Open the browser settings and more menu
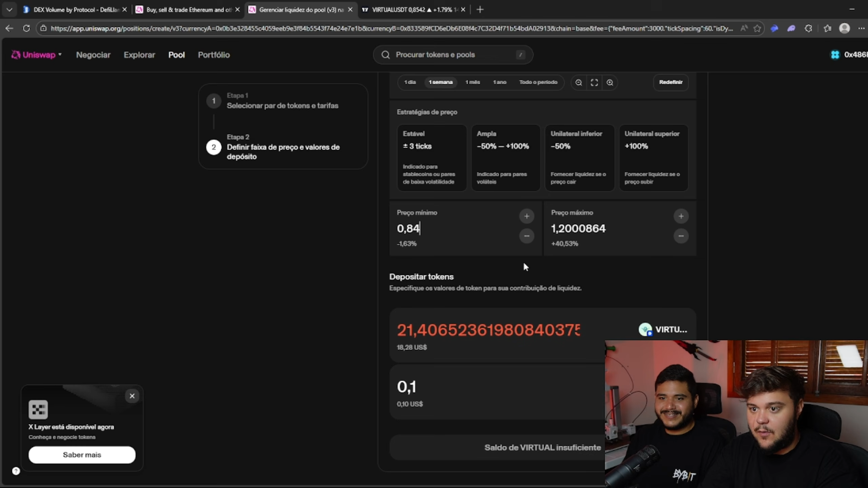This screenshot has width=868, height=488. pos(862,28)
